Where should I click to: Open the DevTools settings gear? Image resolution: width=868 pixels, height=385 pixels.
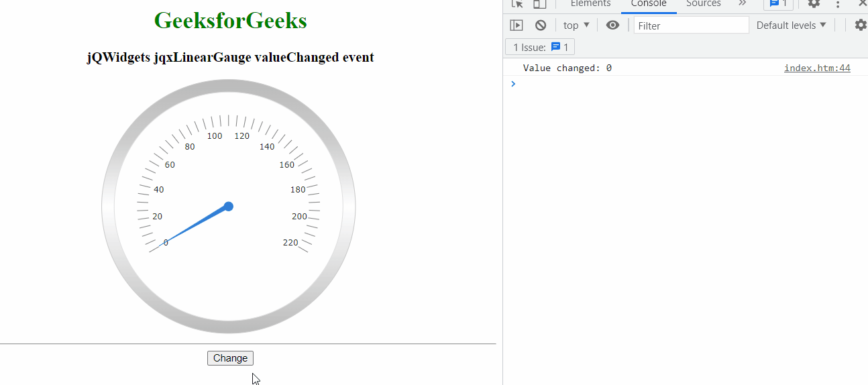[814, 3]
